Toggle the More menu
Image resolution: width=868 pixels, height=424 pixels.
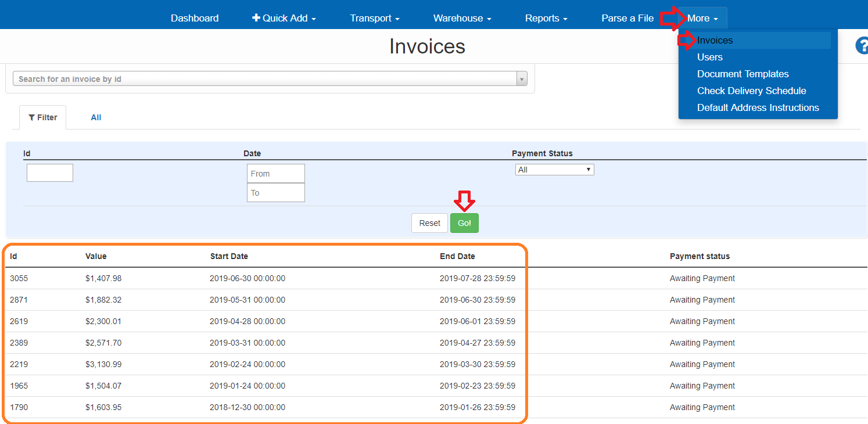click(702, 18)
